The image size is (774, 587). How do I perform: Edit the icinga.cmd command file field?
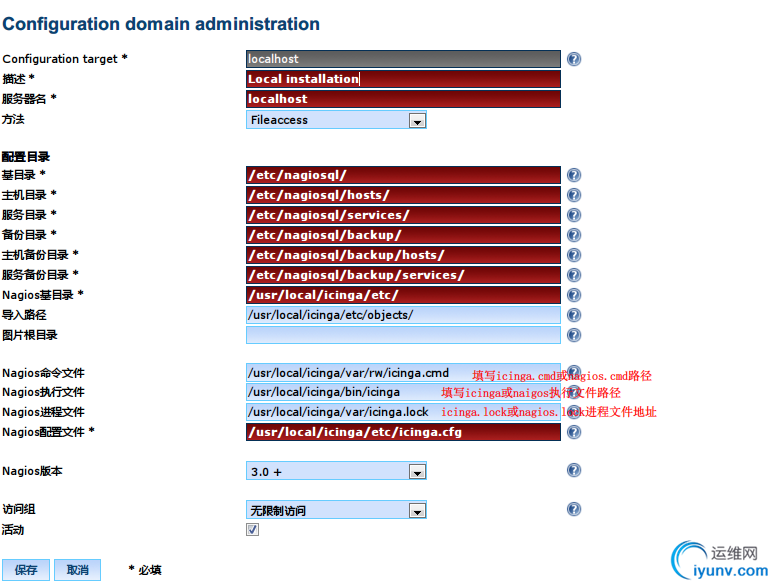click(403, 373)
